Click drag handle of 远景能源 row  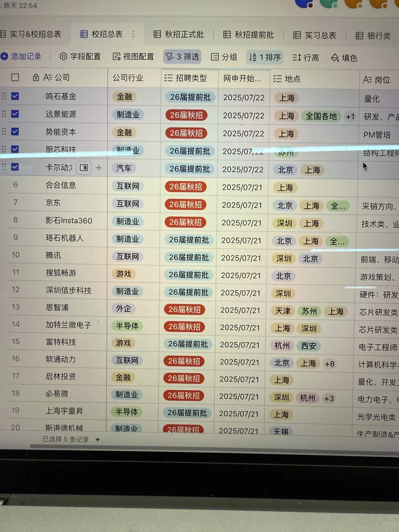coord(4,114)
